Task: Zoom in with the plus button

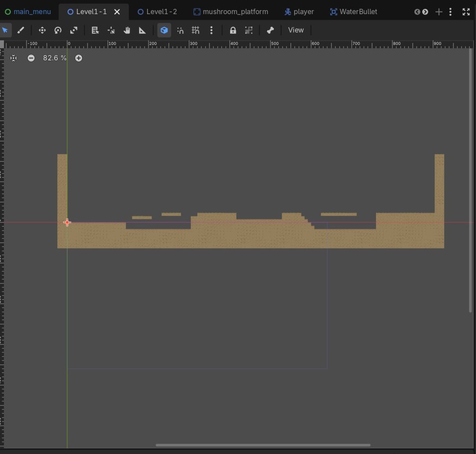Action: pos(78,58)
